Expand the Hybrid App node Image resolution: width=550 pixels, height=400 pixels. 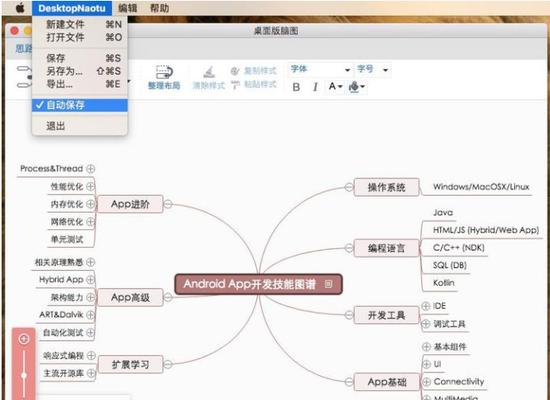pyautogui.click(x=90, y=279)
